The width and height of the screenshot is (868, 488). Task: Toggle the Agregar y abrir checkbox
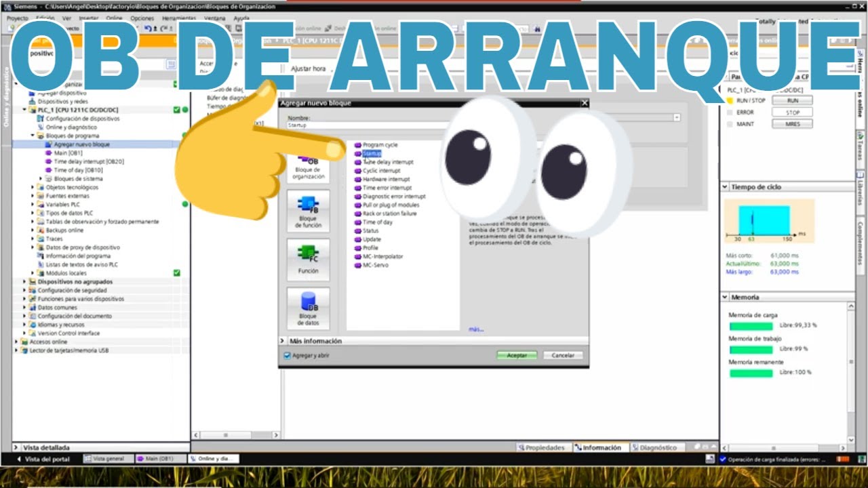(287, 355)
